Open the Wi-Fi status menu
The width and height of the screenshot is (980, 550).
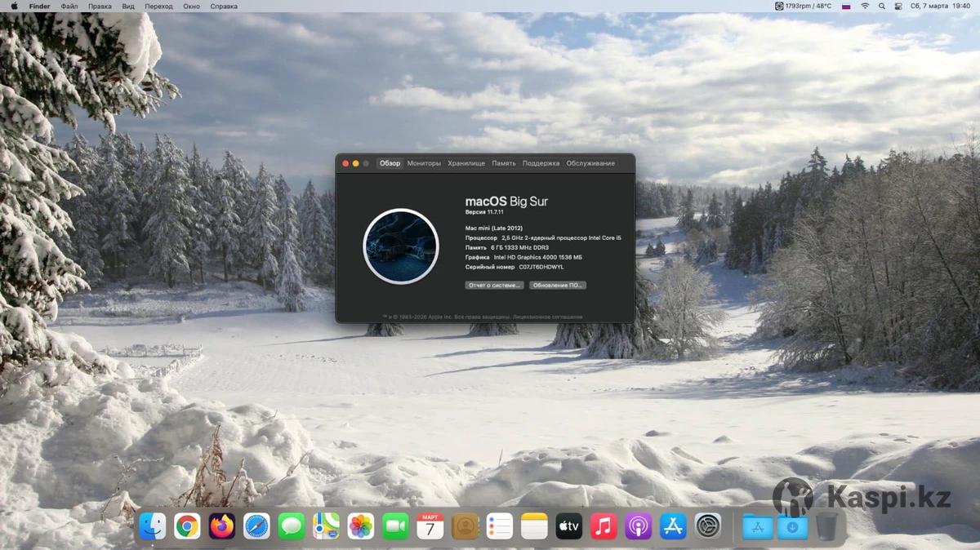[864, 6]
